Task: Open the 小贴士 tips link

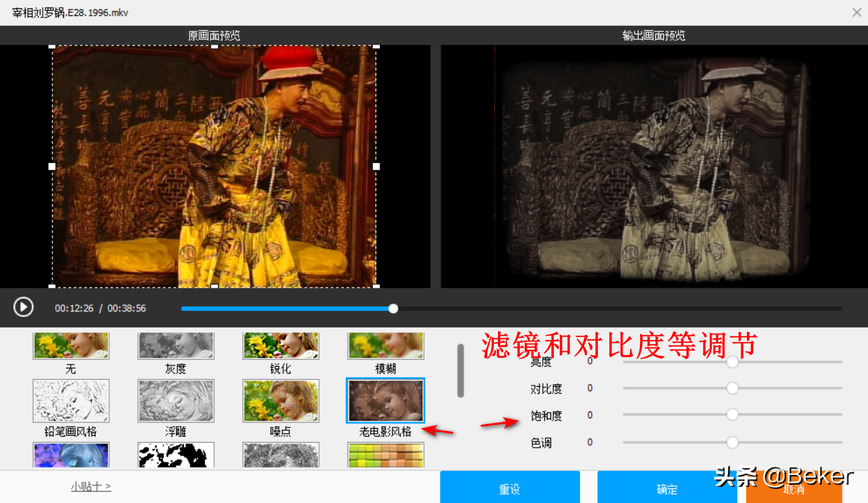Action: [91, 486]
